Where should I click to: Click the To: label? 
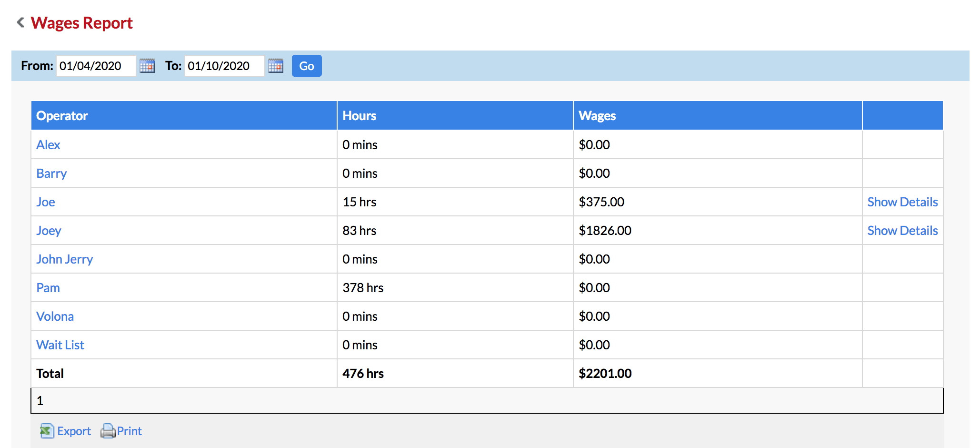coord(173,66)
